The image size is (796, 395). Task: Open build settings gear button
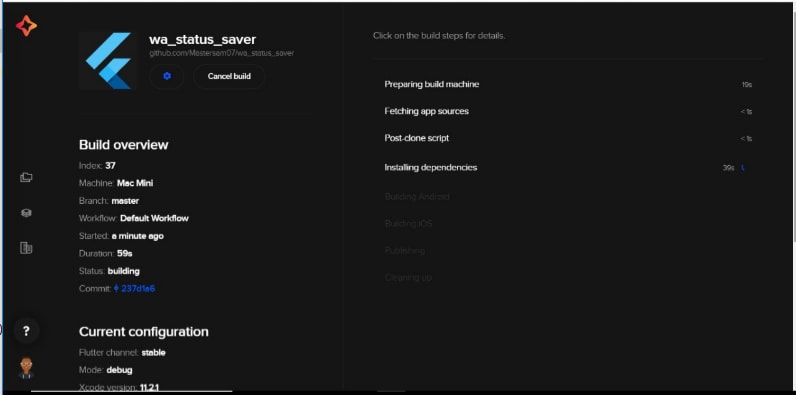click(x=167, y=76)
